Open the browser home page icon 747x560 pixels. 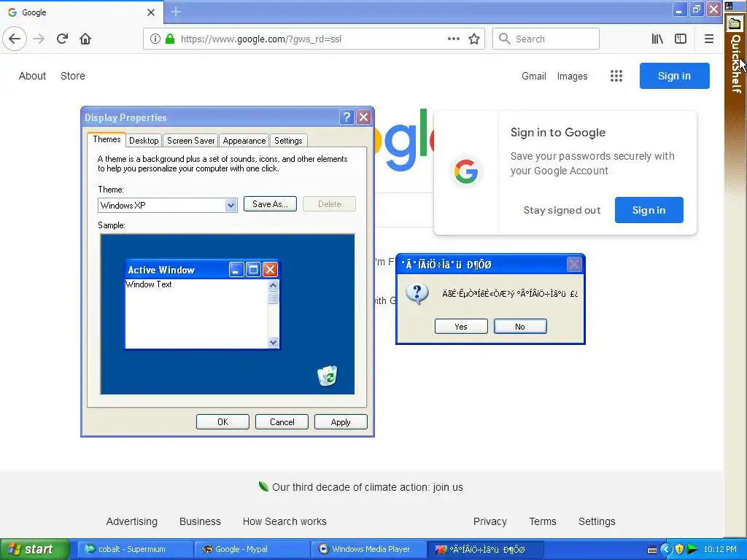pos(85,39)
